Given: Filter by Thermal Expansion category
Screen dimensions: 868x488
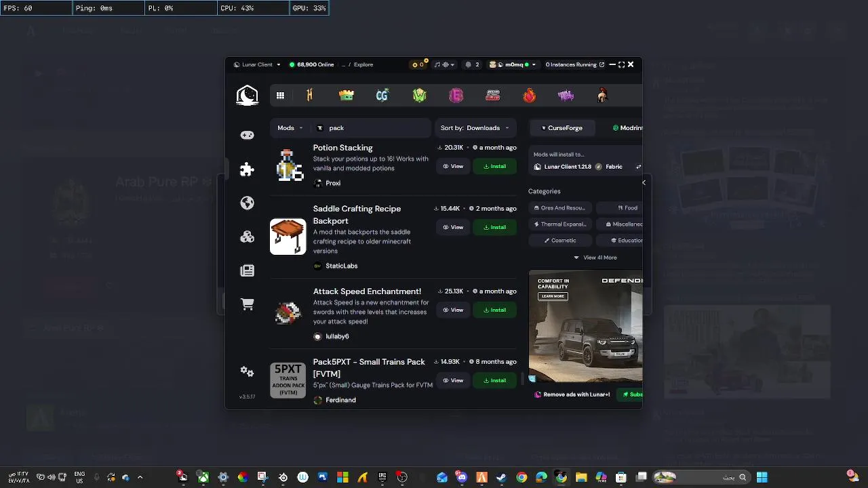Looking at the screenshot, I should coord(560,224).
